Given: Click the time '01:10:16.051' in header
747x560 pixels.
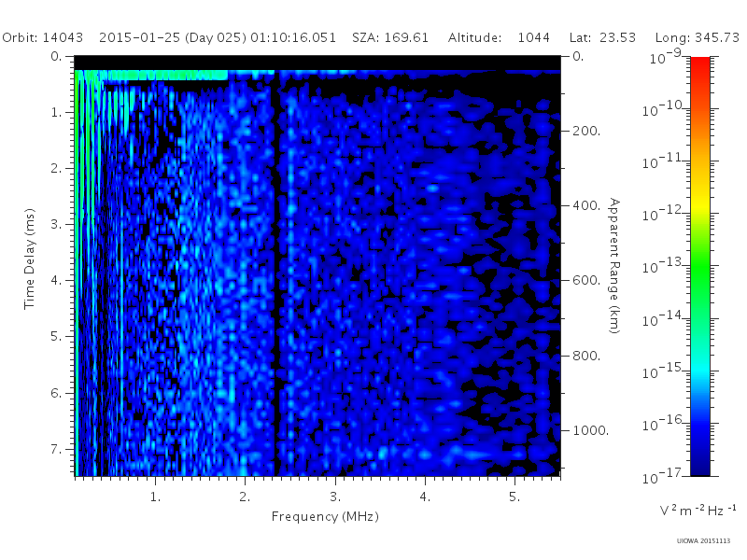Looking at the screenshot, I should (x=293, y=37).
